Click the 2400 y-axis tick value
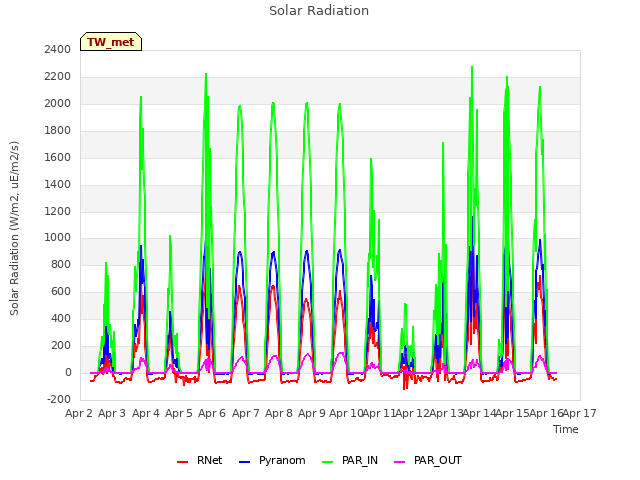This screenshot has width=640, height=480. point(58,49)
